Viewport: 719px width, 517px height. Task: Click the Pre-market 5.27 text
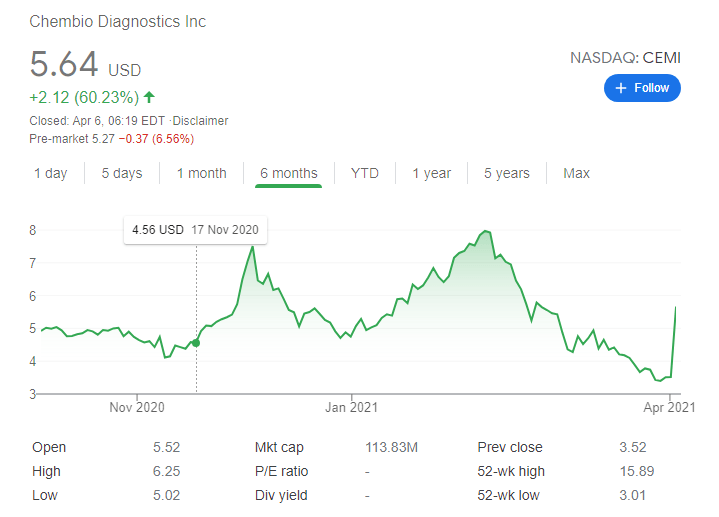(x=72, y=139)
